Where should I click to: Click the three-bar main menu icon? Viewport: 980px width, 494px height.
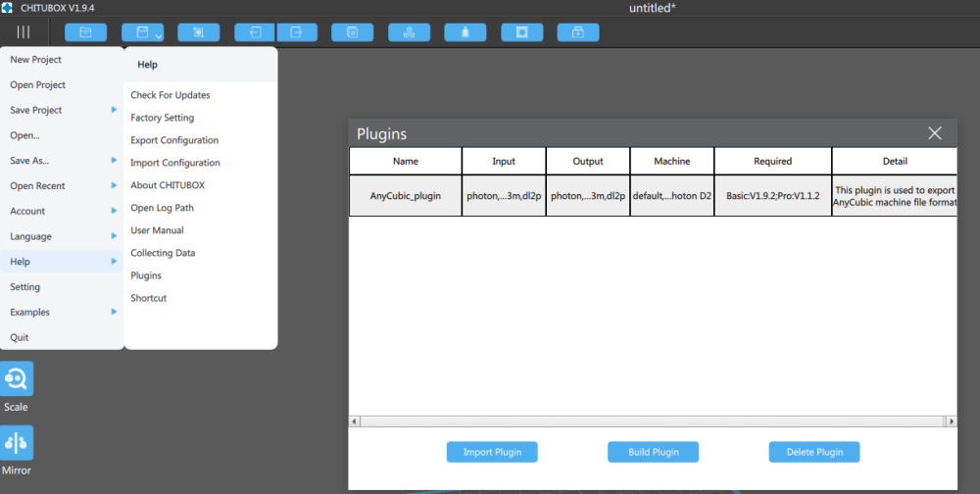[x=24, y=32]
